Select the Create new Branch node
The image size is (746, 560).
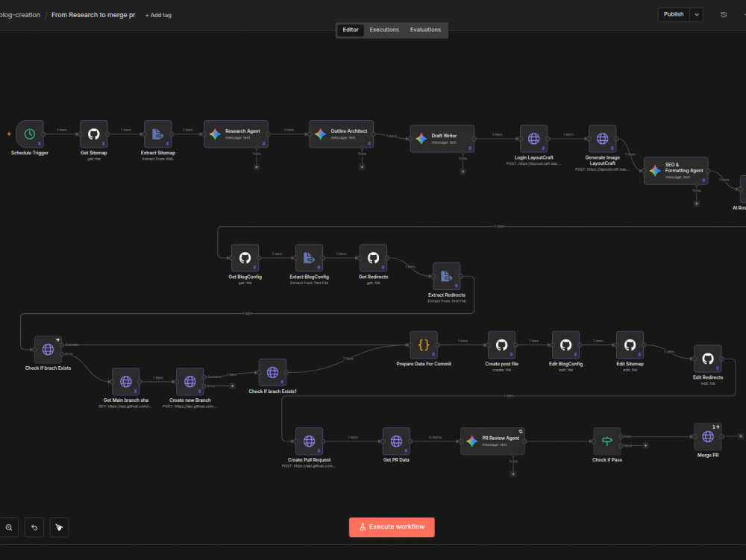coord(189,381)
